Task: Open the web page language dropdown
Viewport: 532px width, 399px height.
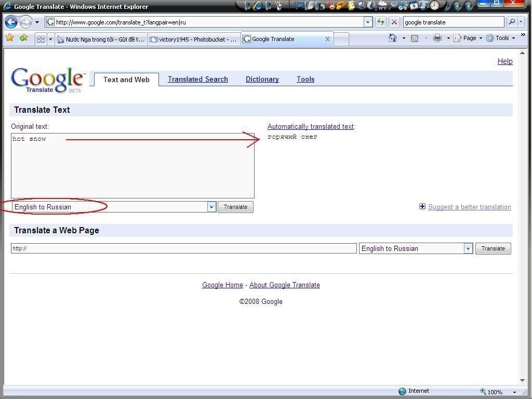Action: (x=468, y=249)
